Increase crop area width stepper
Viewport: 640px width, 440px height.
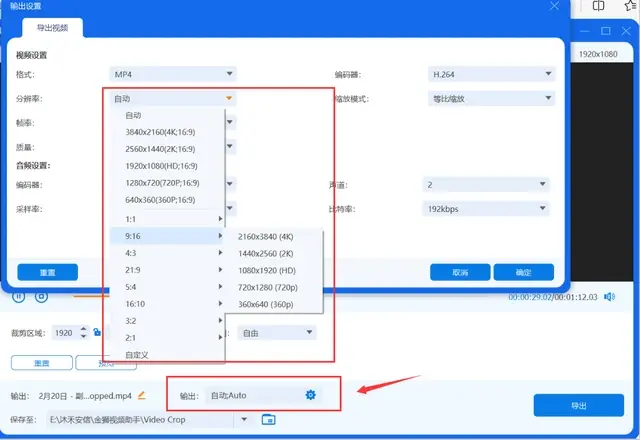(x=83, y=329)
